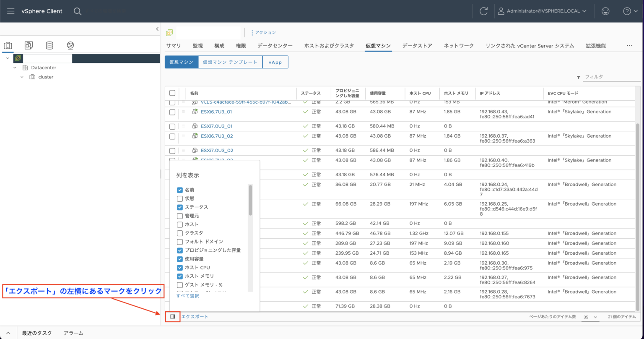The width and height of the screenshot is (644, 339).
Task: Open the Networking inventory icon
Action: point(70,45)
